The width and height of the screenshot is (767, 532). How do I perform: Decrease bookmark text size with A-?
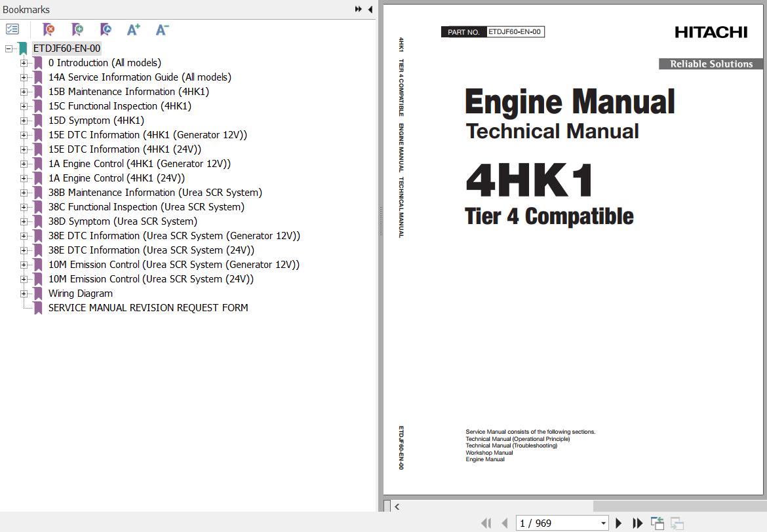pyautogui.click(x=162, y=29)
